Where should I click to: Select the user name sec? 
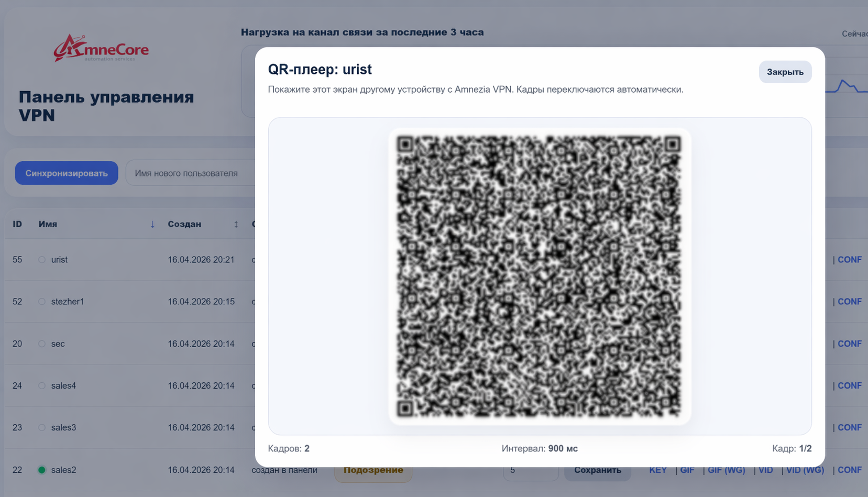click(x=58, y=344)
